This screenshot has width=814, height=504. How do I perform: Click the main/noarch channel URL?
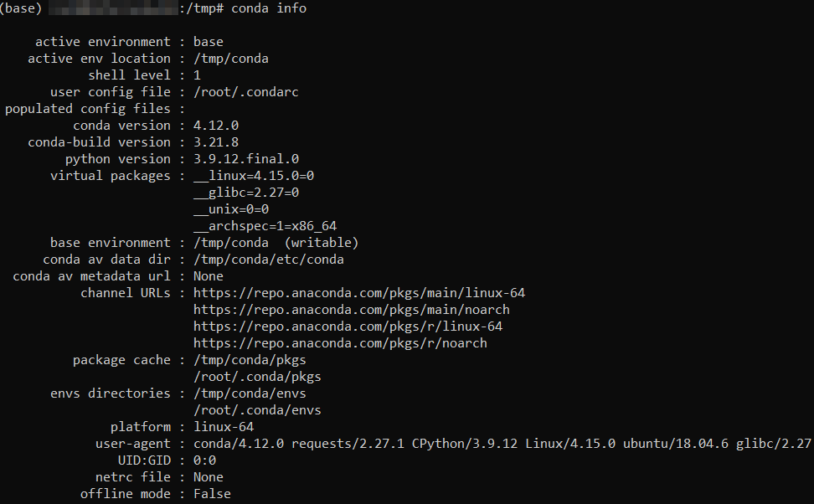coord(352,310)
